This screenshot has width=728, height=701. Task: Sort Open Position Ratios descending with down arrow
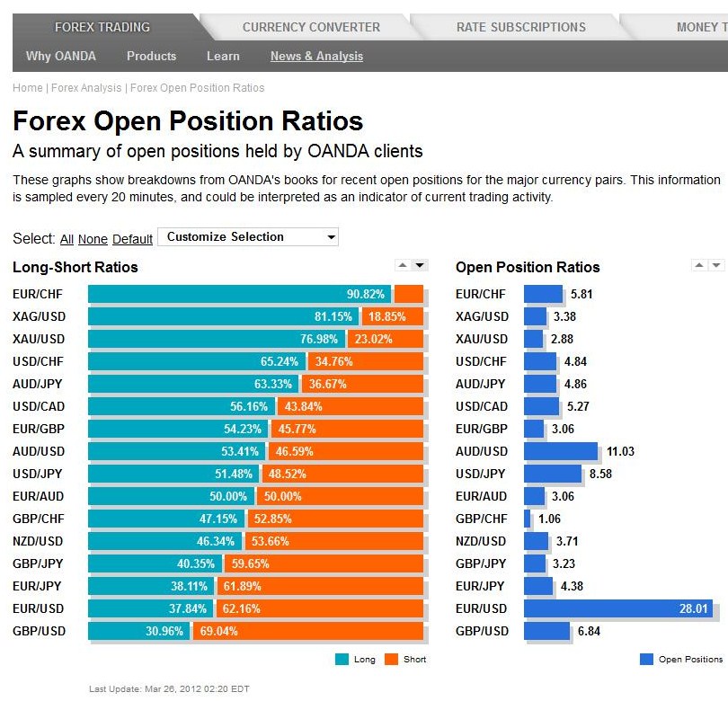[x=716, y=265]
